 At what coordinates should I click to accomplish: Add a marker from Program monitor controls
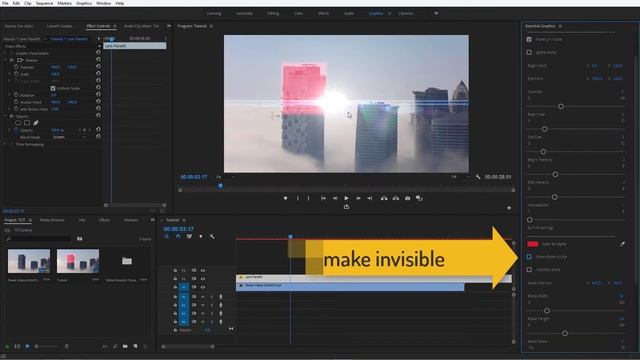[285, 198]
